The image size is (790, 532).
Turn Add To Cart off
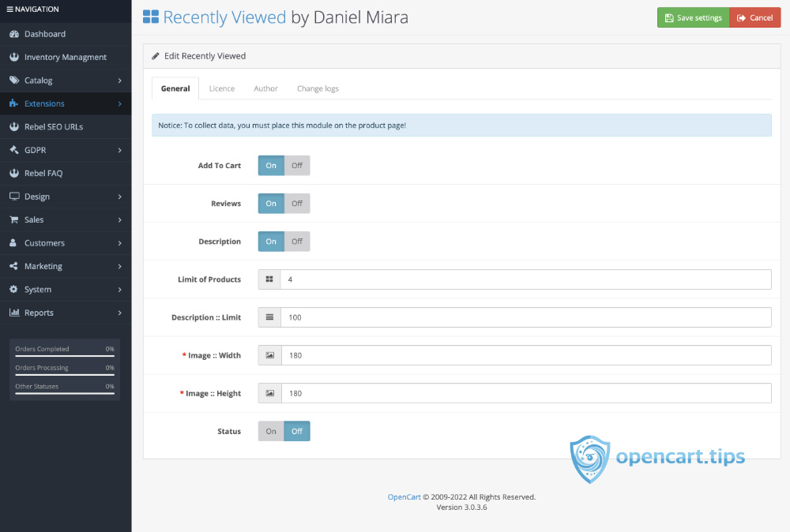tap(297, 165)
